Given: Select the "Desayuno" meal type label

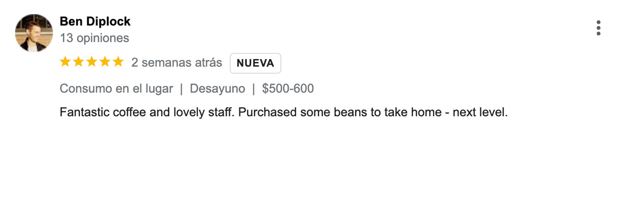Looking at the screenshot, I should coord(217,89).
